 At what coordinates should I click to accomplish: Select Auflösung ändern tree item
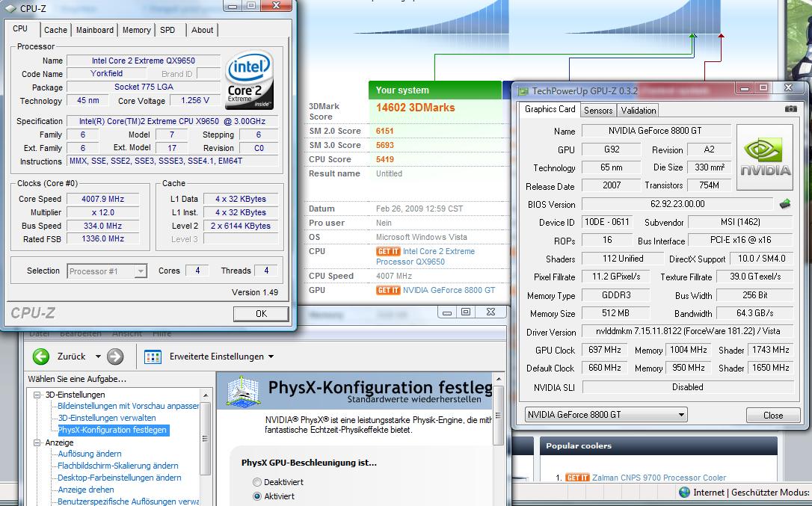[x=90, y=454]
